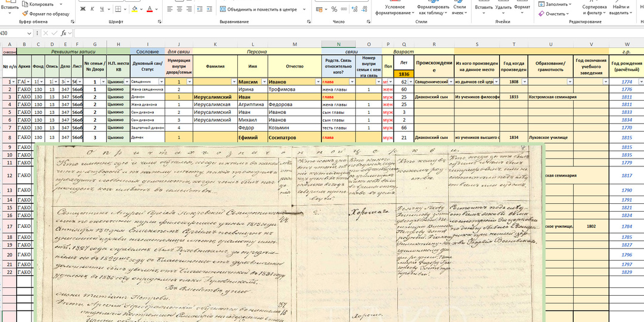Select cell containing Костромская семинария
This screenshot has width=644, height=322.
pos(551,97)
